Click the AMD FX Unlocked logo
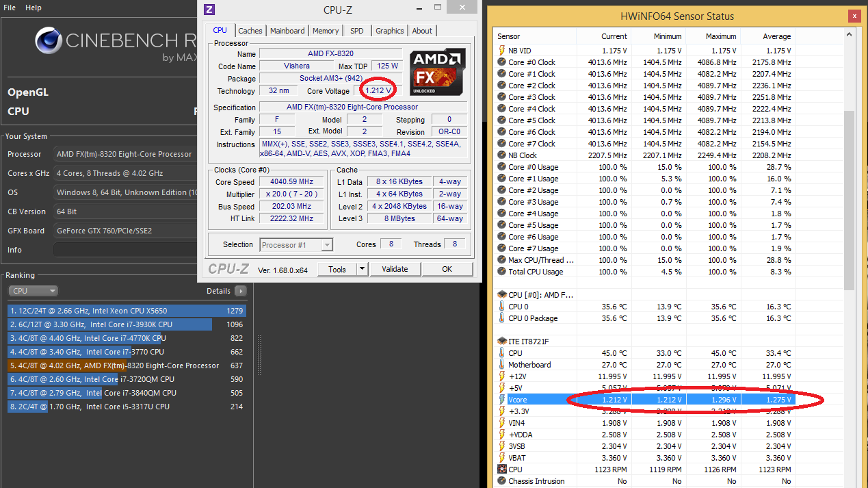The image size is (868, 488). point(438,71)
